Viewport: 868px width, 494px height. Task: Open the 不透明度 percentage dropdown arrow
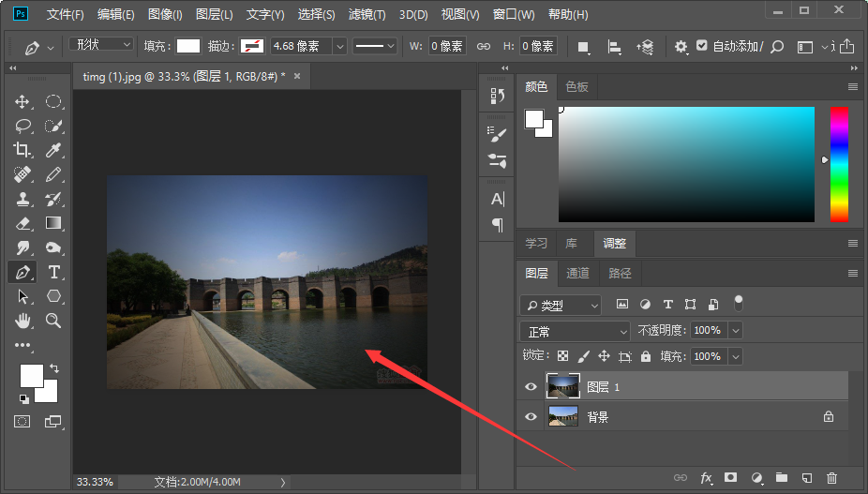click(x=736, y=331)
